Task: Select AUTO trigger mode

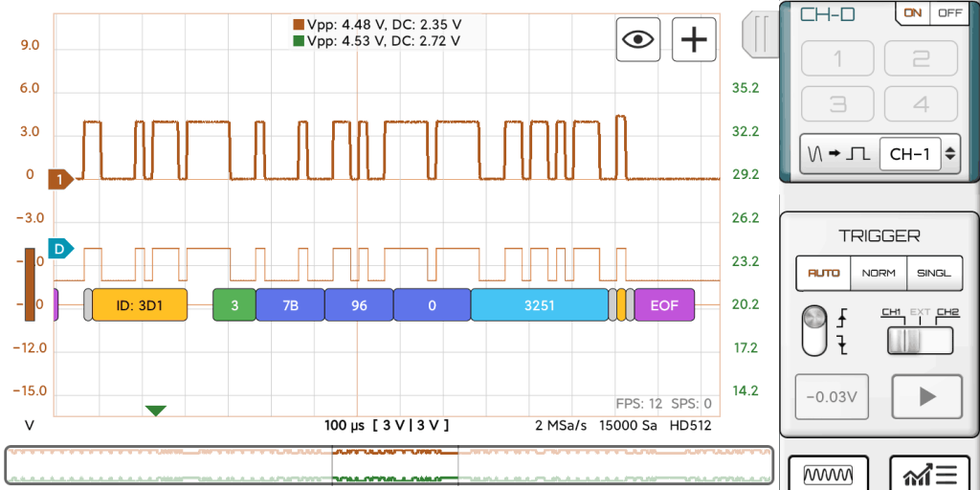Action: (823, 273)
